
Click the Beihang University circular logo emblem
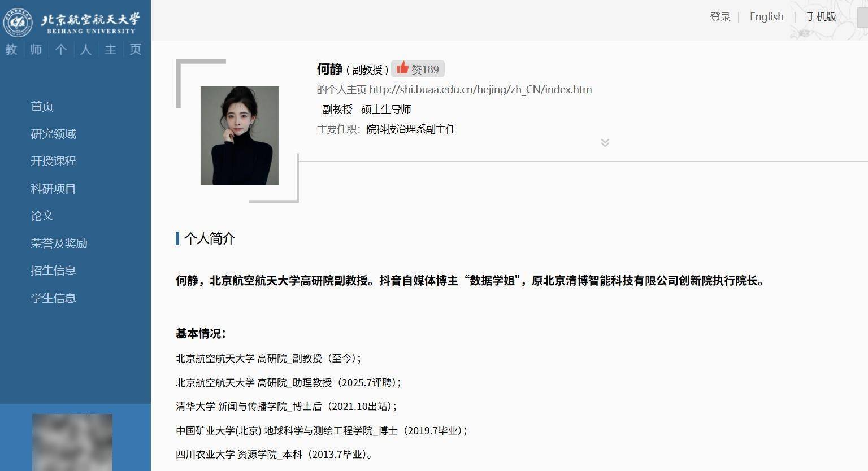(x=19, y=21)
